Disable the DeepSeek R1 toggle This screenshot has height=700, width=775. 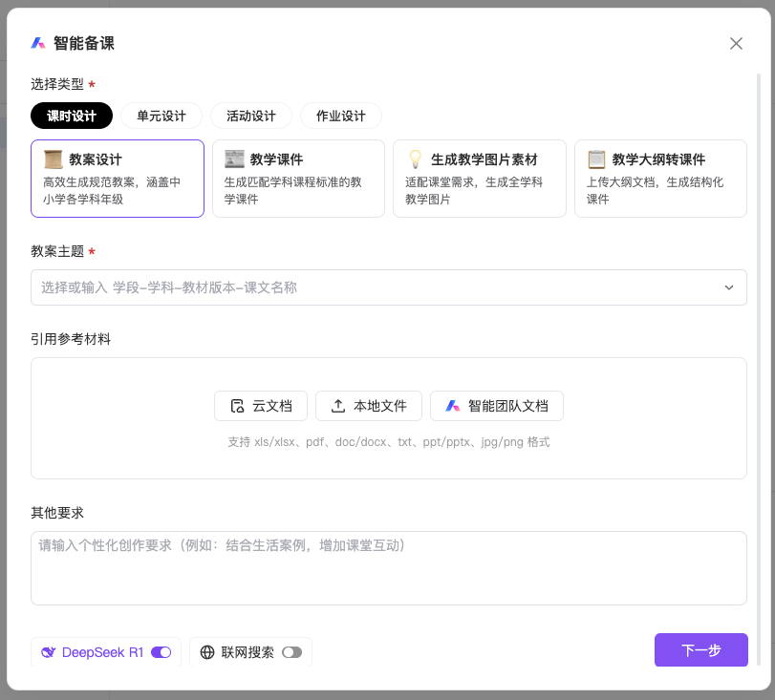click(161, 652)
